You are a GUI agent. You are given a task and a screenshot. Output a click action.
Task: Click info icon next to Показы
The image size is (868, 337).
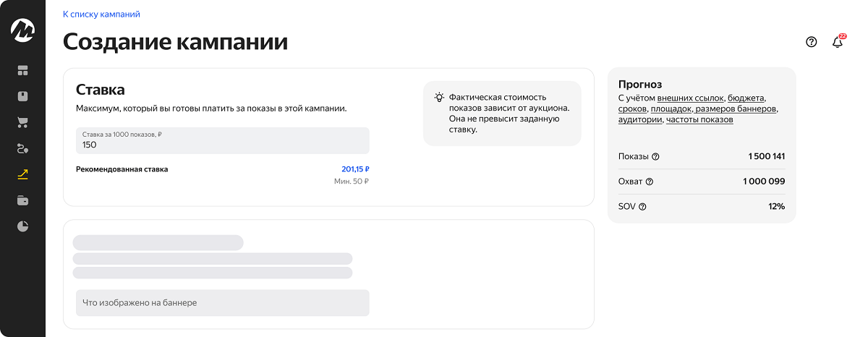point(655,157)
